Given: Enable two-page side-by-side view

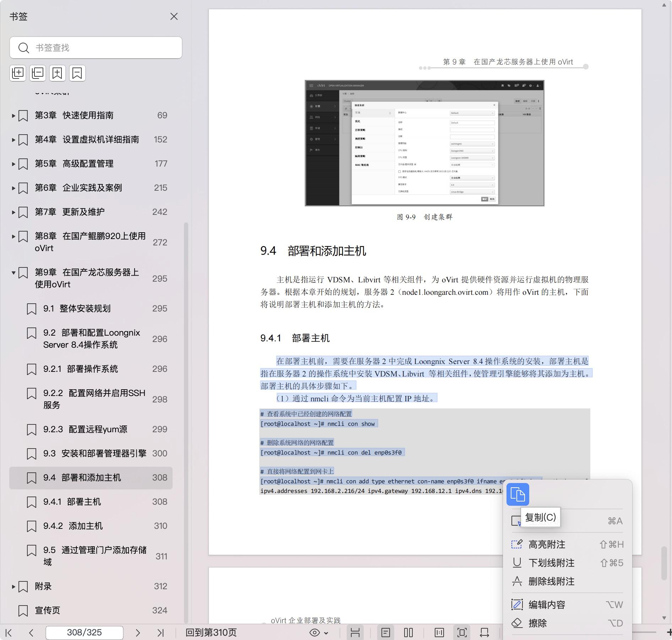Looking at the screenshot, I should [408, 633].
